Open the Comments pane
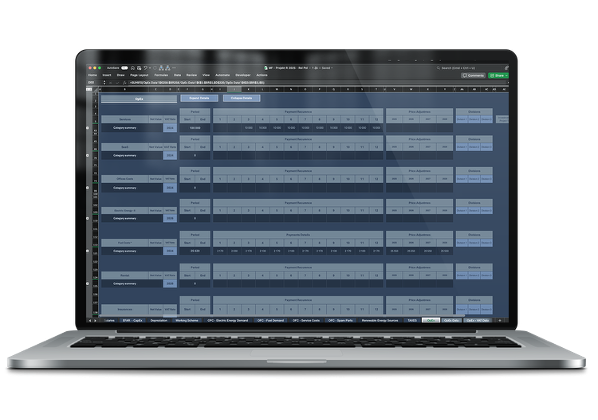This screenshot has height=420, width=598. 473,76
